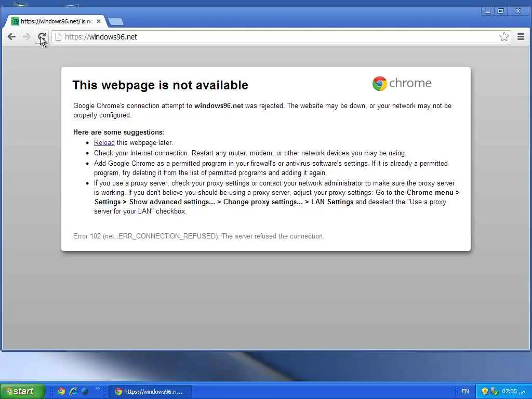
Task: Click the 07:05 system clock
Action: tap(514, 391)
